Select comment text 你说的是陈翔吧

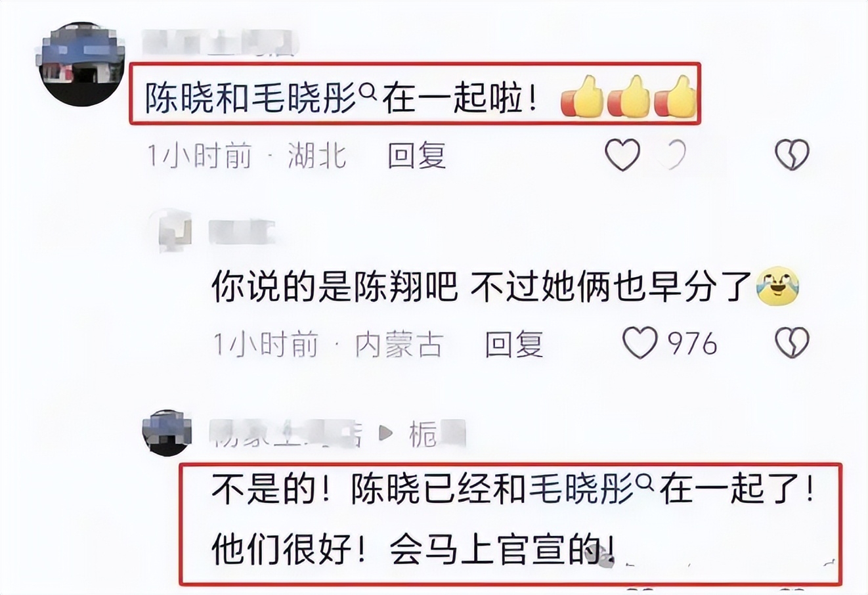click(334, 286)
